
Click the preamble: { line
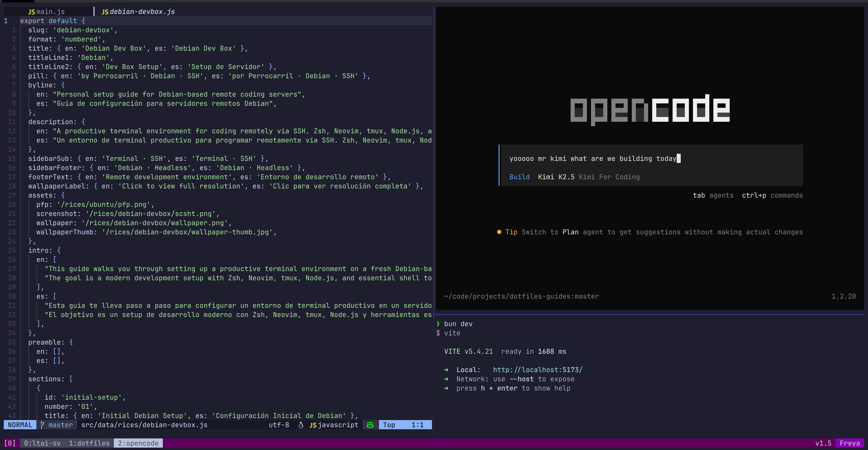pyautogui.click(x=50, y=342)
